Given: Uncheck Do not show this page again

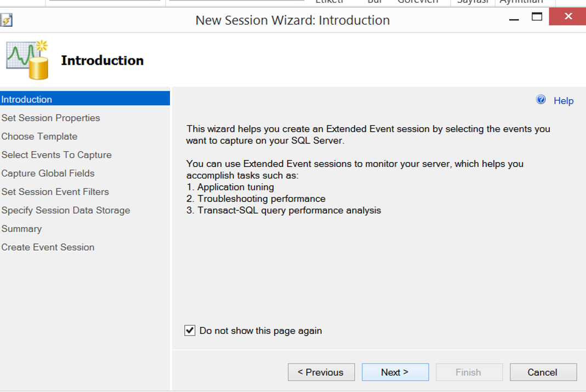Looking at the screenshot, I should pyautogui.click(x=190, y=330).
